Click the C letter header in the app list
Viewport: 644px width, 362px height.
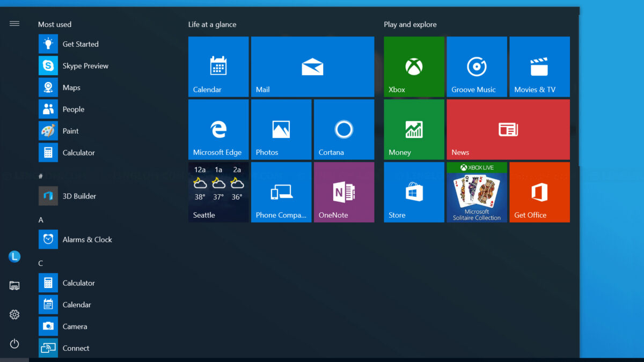click(41, 263)
